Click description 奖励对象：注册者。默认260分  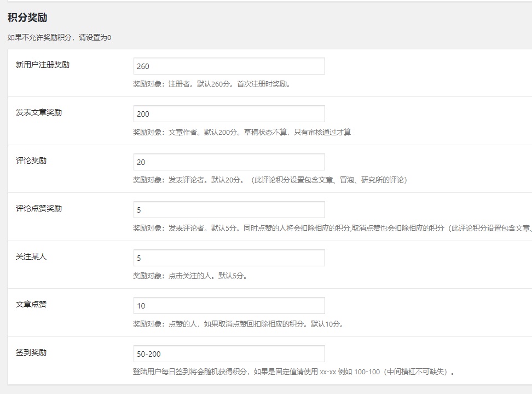pos(212,84)
